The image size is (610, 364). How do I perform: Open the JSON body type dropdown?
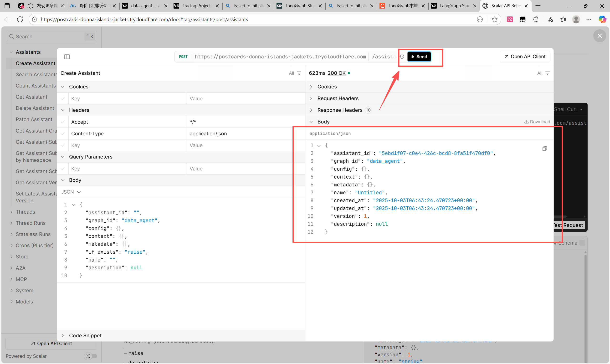click(x=71, y=192)
